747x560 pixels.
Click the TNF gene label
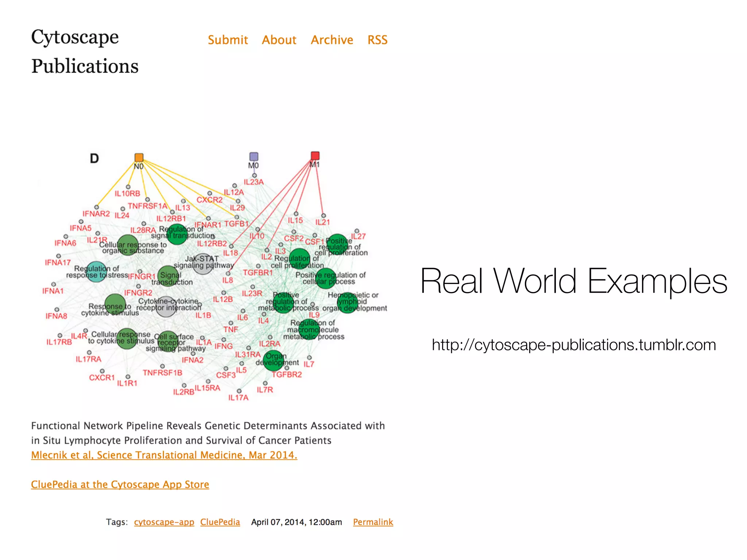coord(231,330)
